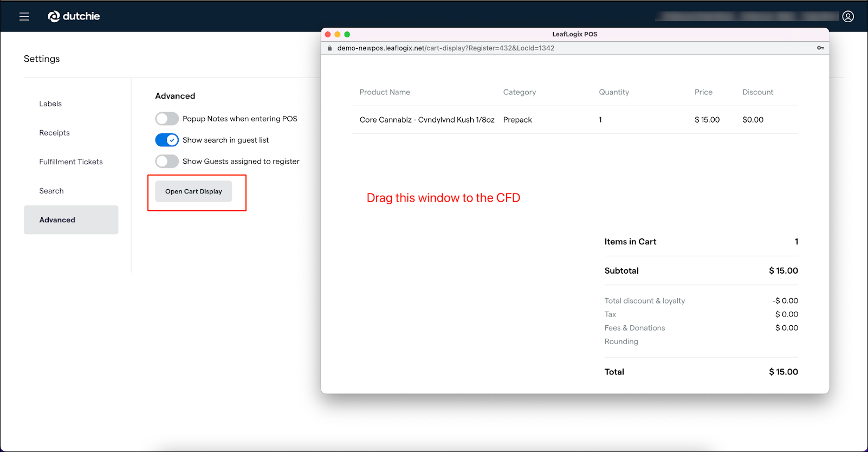Click the Category column header
Screen dimensions: 868x452
(x=520, y=92)
